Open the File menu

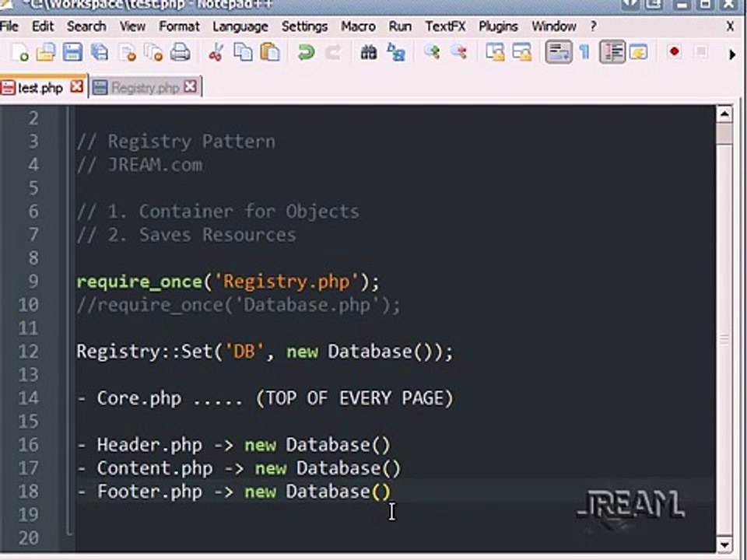(9, 26)
